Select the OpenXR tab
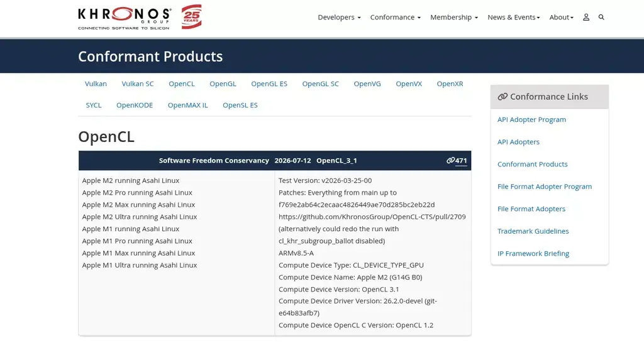This screenshot has width=644, height=343. coord(450,84)
